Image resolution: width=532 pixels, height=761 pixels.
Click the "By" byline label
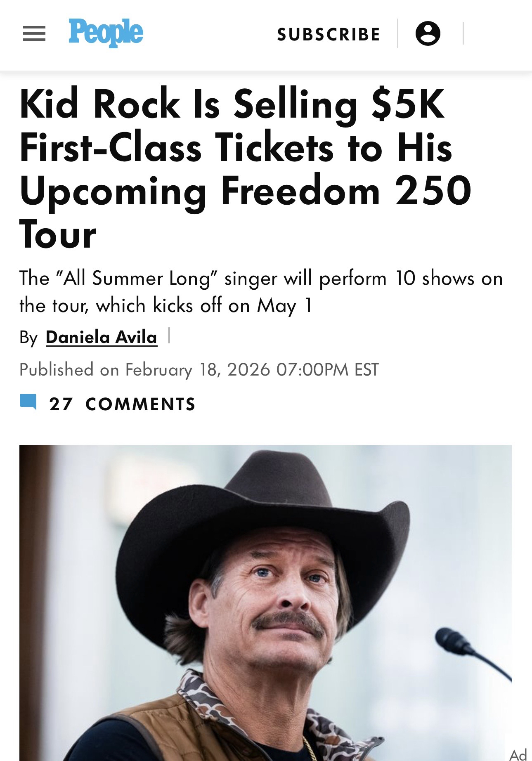point(28,338)
